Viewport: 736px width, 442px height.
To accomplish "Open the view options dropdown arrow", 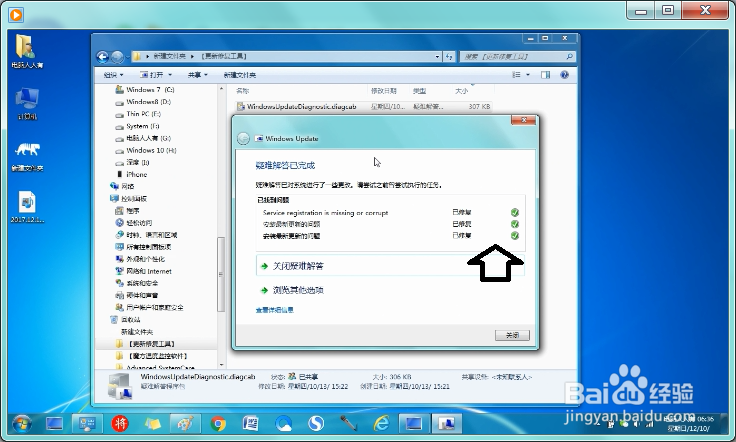I will [x=528, y=75].
